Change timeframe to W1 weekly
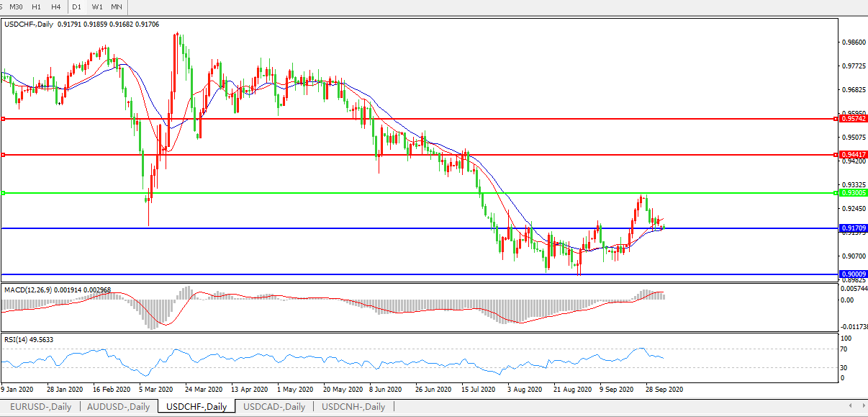The width and height of the screenshot is (868, 417). (97, 6)
